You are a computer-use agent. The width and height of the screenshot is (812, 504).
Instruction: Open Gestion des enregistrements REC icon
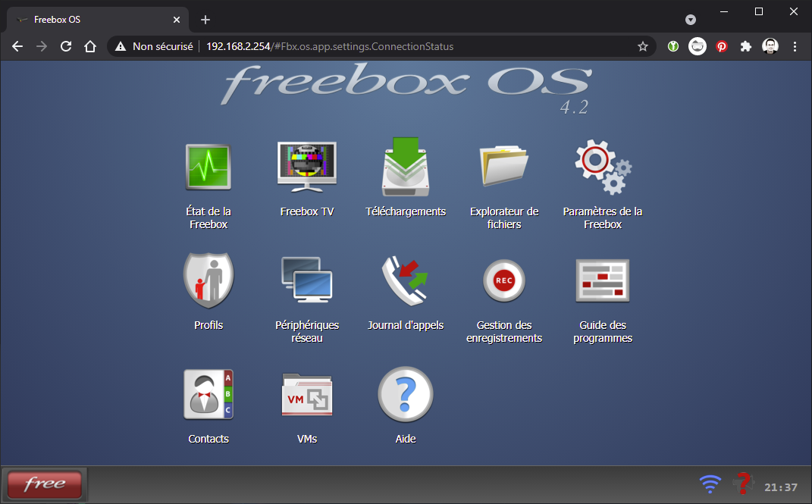click(x=504, y=280)
